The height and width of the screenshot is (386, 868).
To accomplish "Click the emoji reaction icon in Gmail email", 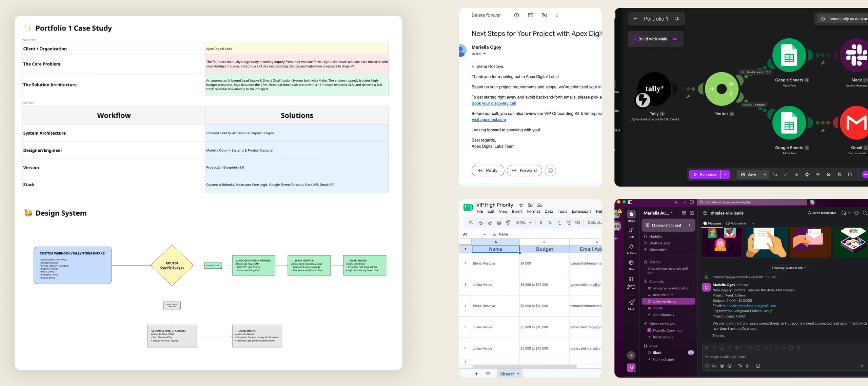I will coord(550,171).
